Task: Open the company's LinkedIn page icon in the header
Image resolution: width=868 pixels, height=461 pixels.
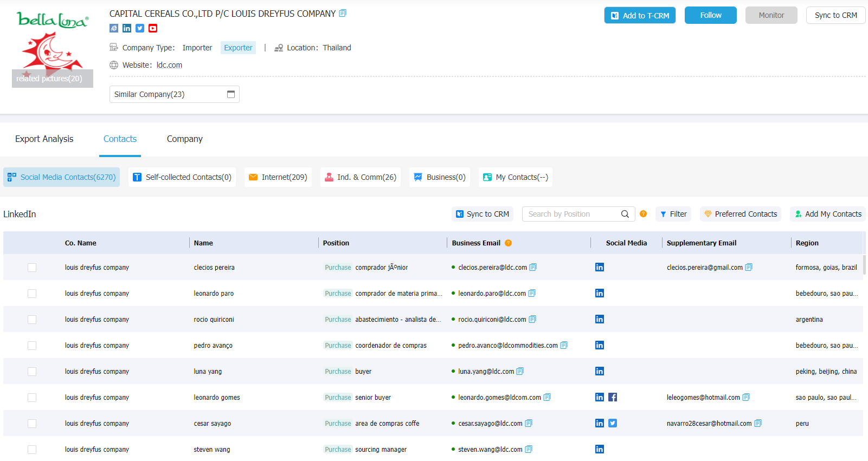Action: (x=127, y=28)
